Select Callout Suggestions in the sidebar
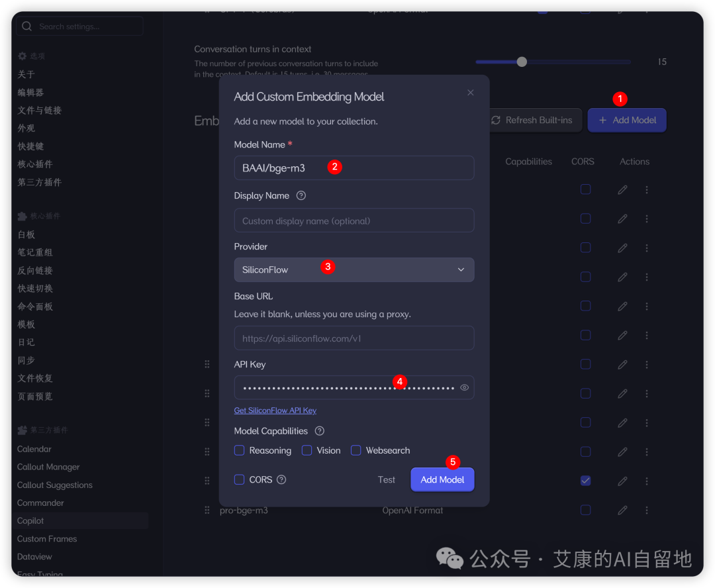715x588 pixels. [x=55, y=485]
